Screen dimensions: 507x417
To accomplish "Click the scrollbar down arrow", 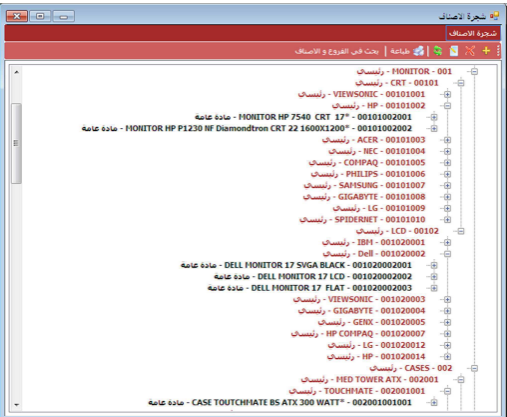I will (x=17, y=405).
